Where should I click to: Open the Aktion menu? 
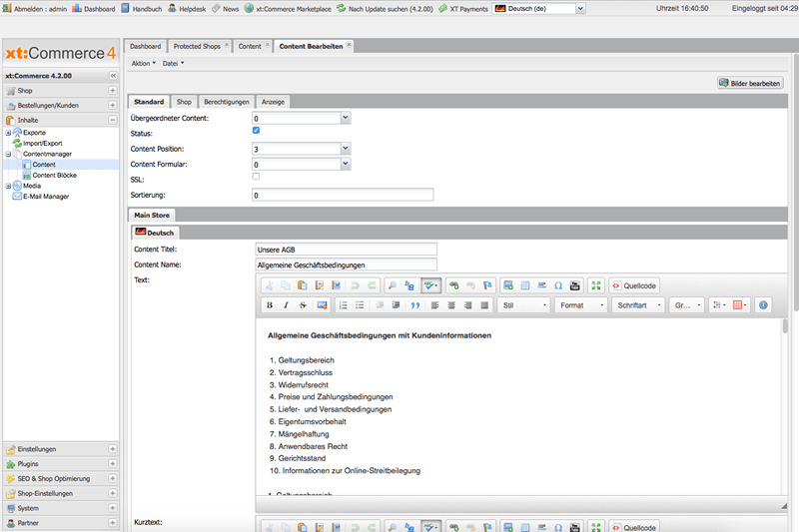[143, 63]
